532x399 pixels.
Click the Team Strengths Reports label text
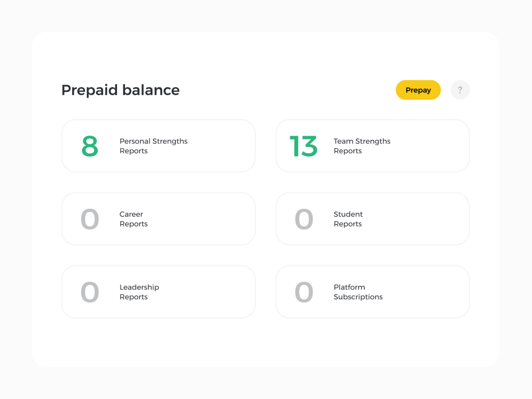click(x=362, y=146)
